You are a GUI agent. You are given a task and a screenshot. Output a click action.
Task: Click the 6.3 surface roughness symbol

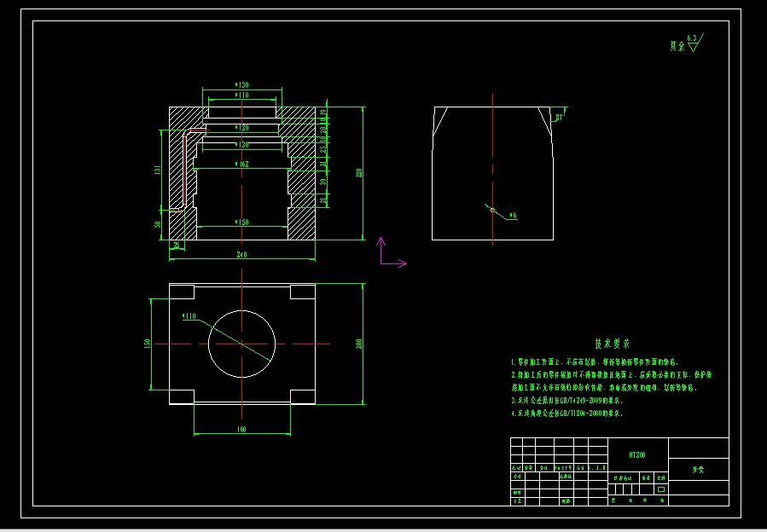[x=695, y=43]
